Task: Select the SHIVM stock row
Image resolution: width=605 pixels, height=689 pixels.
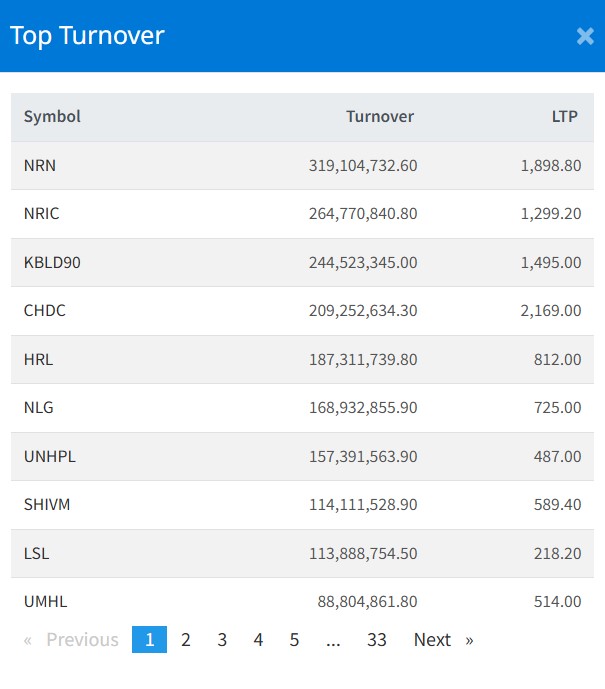Action: 47,505
